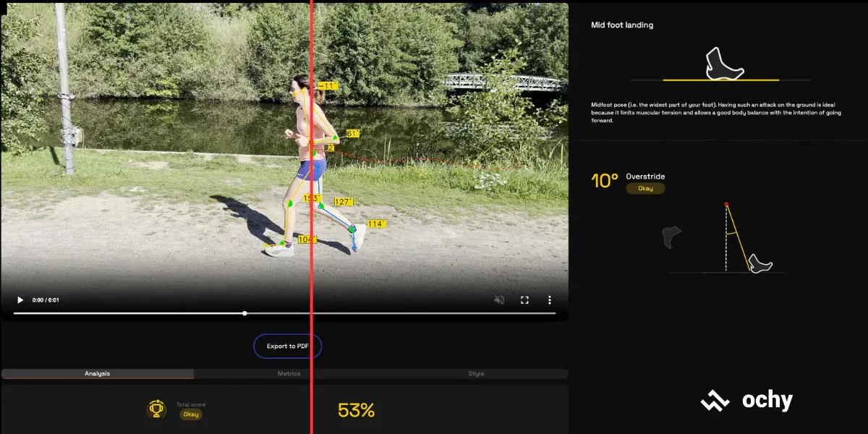The image size is (868, 434).
Task: Open the video's three-dot options menu
Action: [550, 300]
